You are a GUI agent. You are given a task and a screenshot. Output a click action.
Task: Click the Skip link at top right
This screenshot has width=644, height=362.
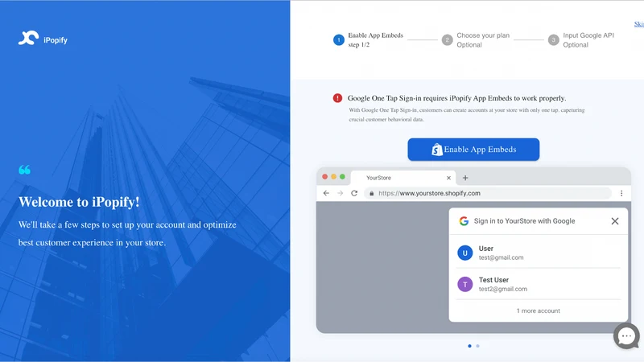(x=639, y=24)
